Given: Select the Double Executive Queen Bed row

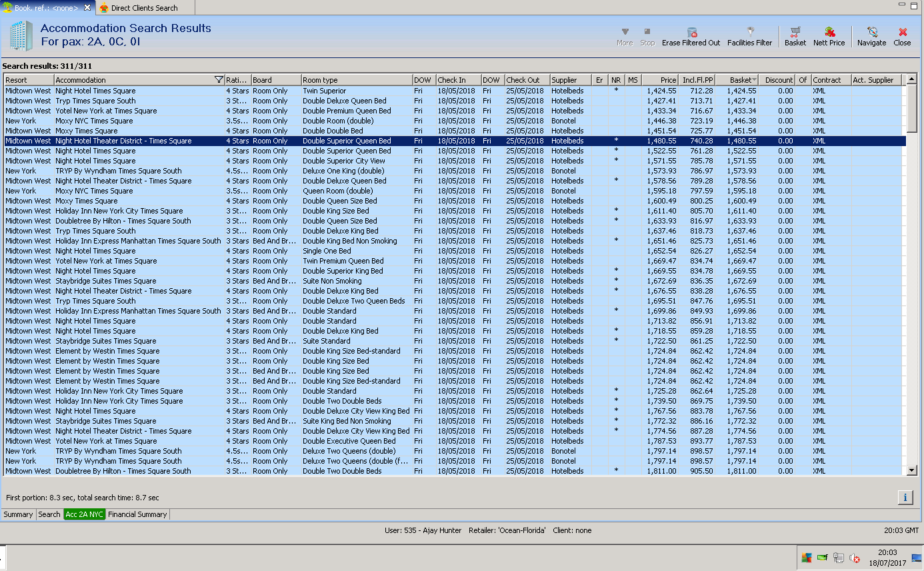Looking at the screenshot, I should tap(455, 441).
